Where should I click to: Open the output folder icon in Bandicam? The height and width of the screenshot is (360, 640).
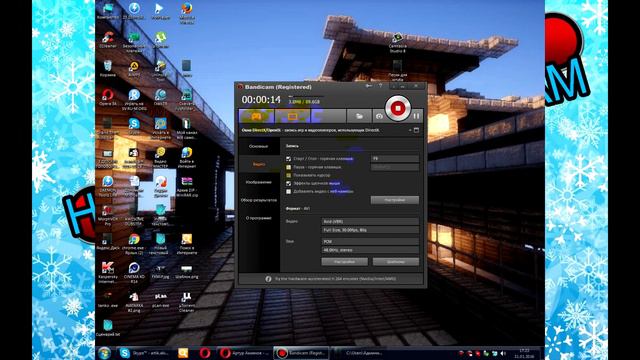click(359, 116)
